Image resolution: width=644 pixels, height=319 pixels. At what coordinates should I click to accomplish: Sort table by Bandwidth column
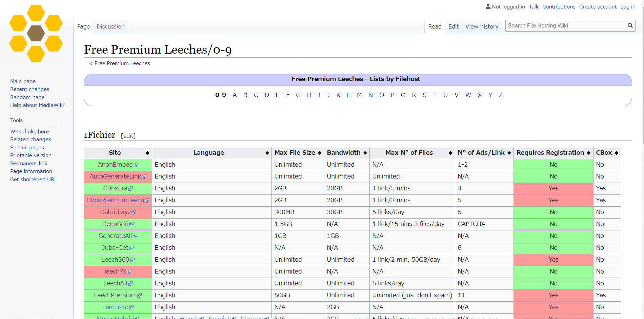coord(346,153)
